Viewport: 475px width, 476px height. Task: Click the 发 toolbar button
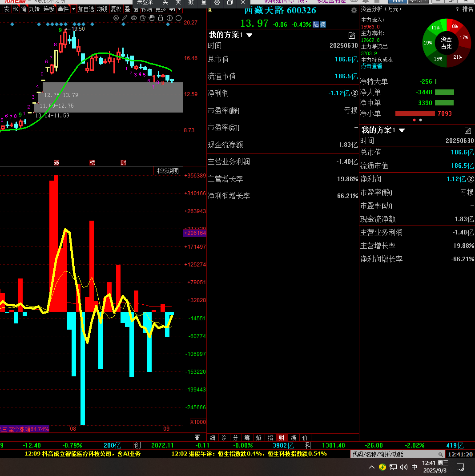[x=7, y=9]
